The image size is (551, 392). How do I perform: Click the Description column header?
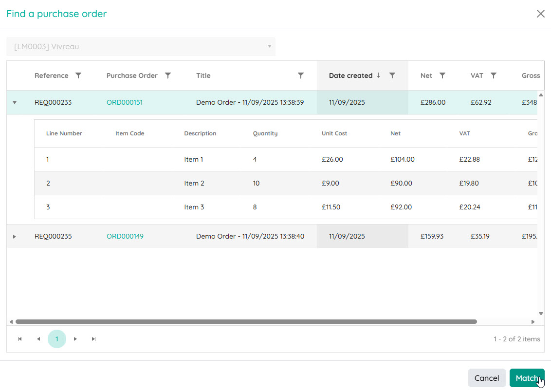coord(200,133)
